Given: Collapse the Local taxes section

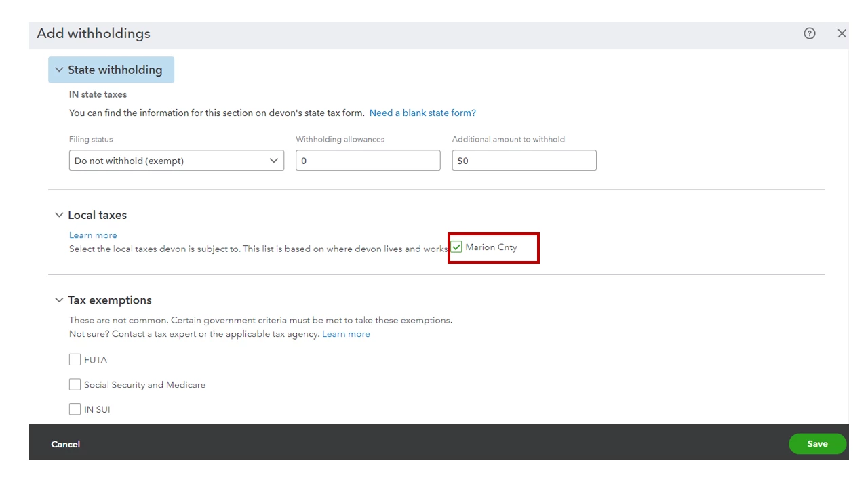Looking at the screenshot, I should click(59, 215).
